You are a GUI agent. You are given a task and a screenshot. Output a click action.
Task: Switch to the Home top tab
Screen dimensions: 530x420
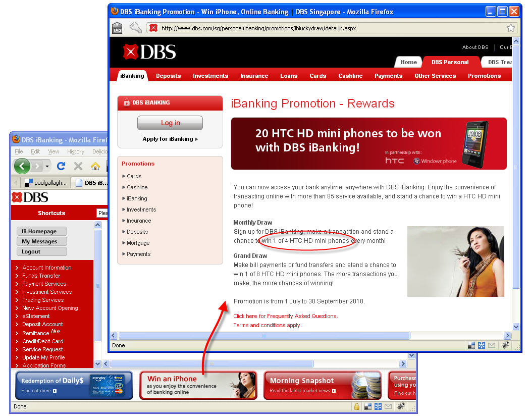tap(409, 62)
